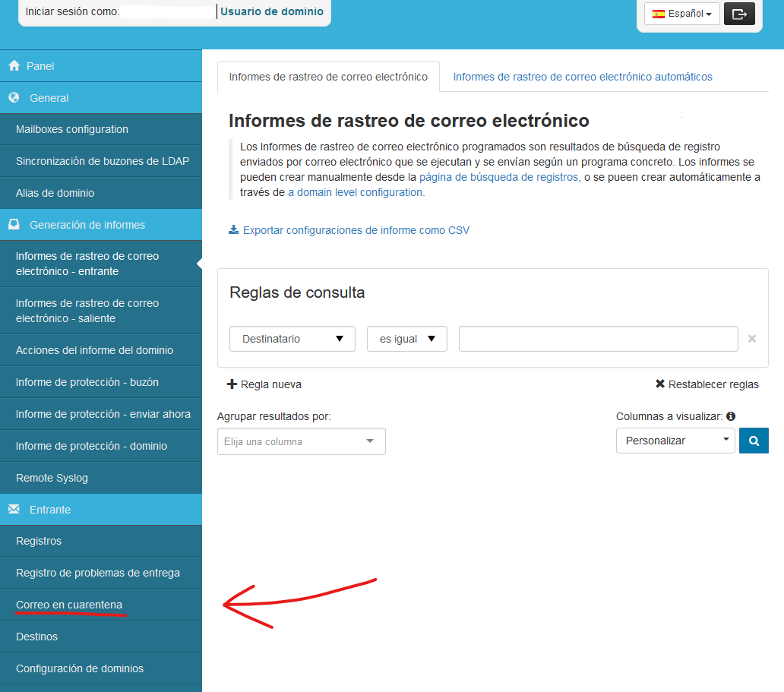Viewport: 784px width, 692px height.
Task: Select Registros in the sidebar
Action: coord(39,541)
